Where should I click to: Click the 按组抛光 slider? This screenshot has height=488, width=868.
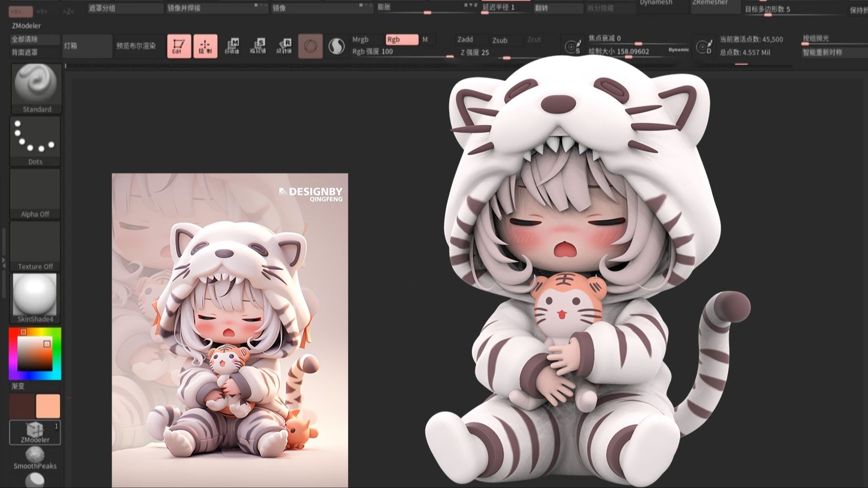coord(834,39)
